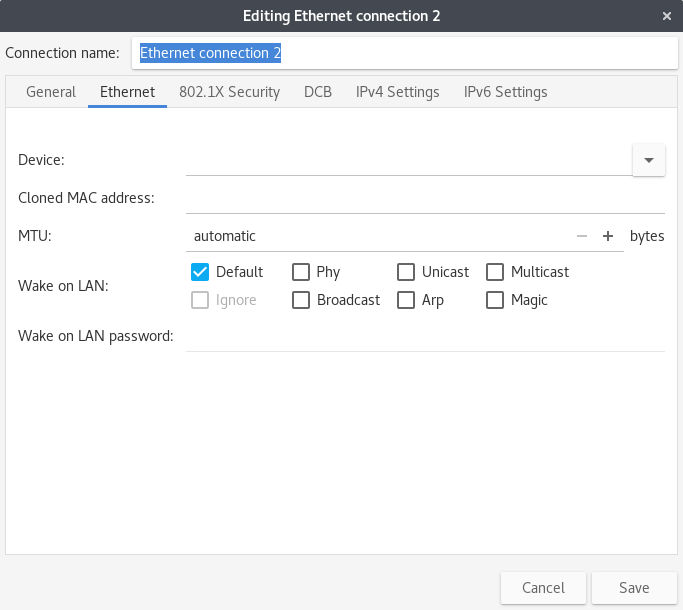The height and width of the screenshot is (610, 683).
Task: Open the 802.1X Security tab
Action: tap(230, 92)
